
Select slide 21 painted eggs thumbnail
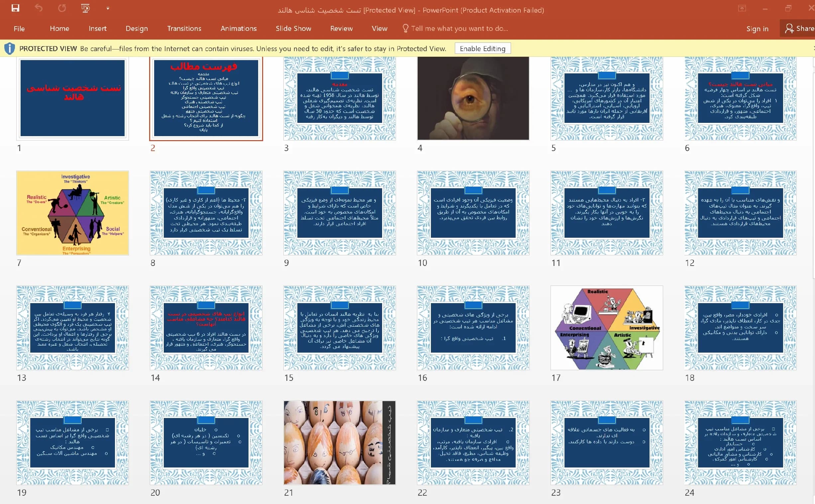[340, 443]
